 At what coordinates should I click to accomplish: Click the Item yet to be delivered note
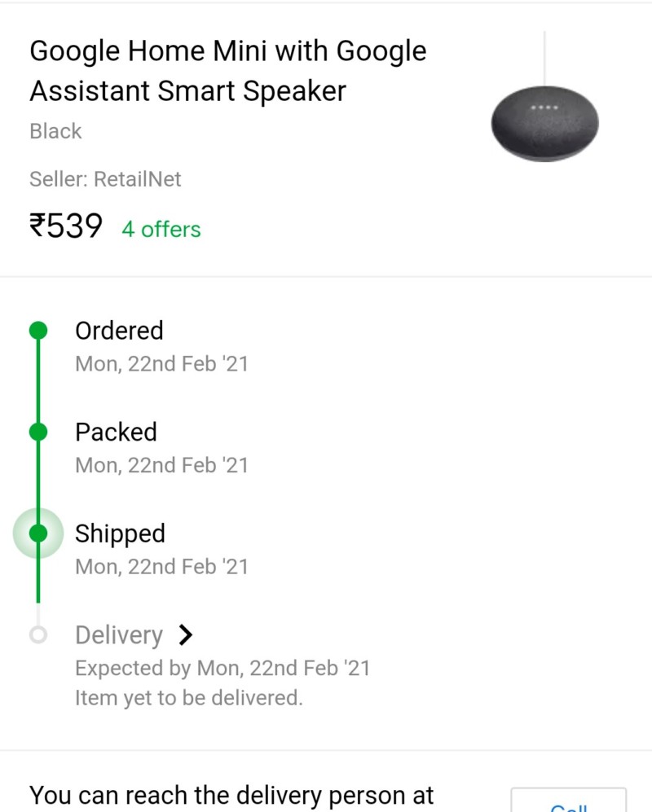[188, 698]
